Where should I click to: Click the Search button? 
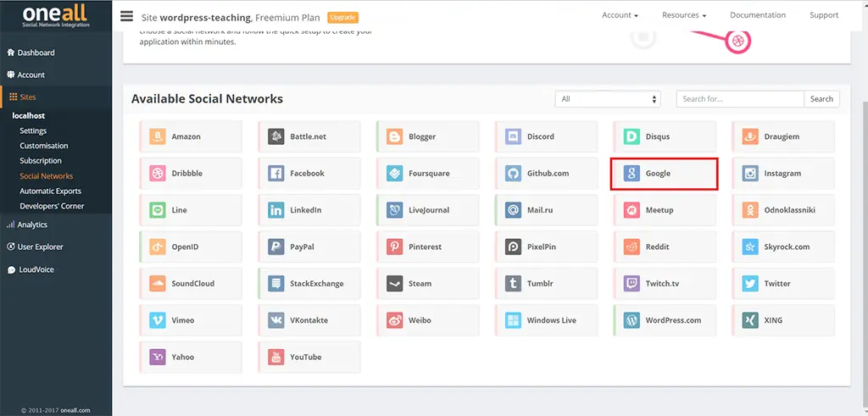821,99
